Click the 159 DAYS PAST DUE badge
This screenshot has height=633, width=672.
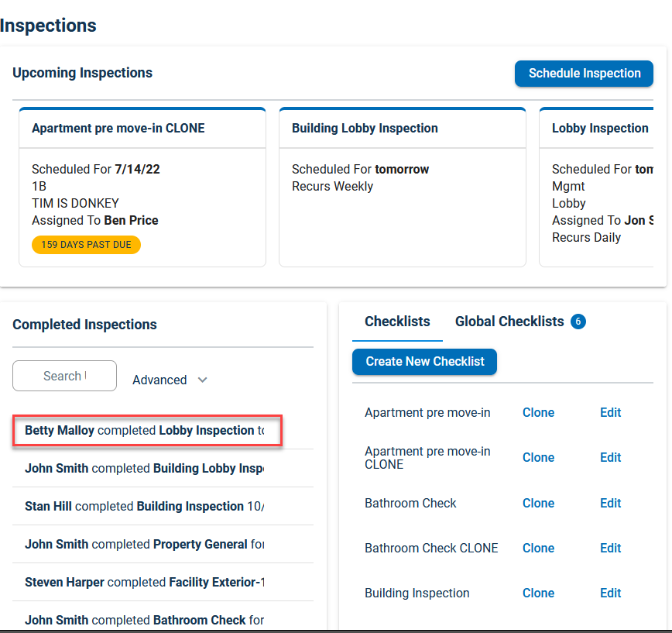click(x=86, y=245)
